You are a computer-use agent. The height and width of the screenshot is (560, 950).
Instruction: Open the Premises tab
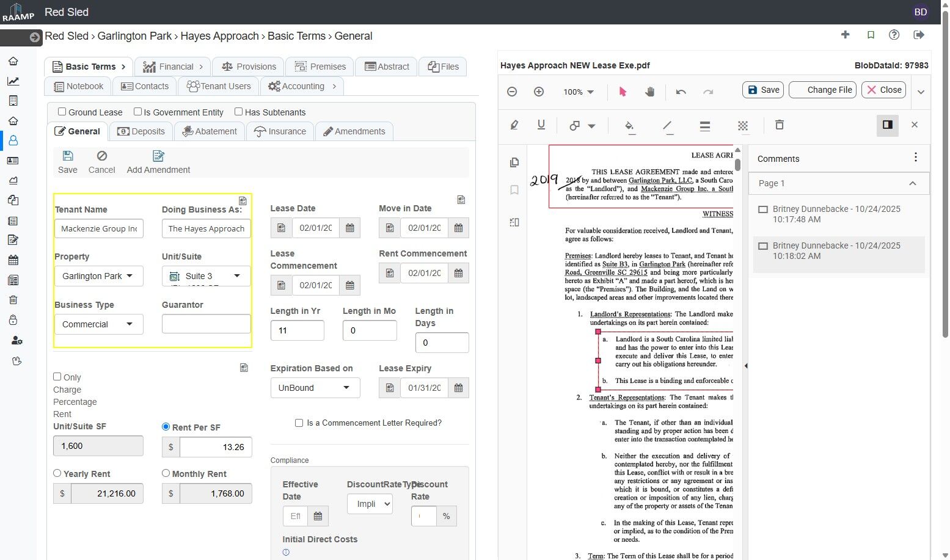pos(320,67)
